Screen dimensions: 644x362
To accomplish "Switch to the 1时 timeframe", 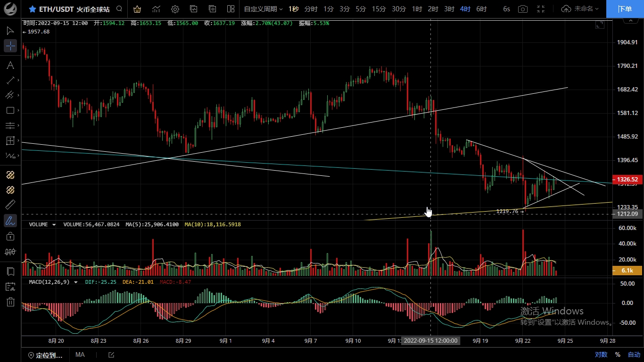I will pyautogui.click(x=417, y=9).
